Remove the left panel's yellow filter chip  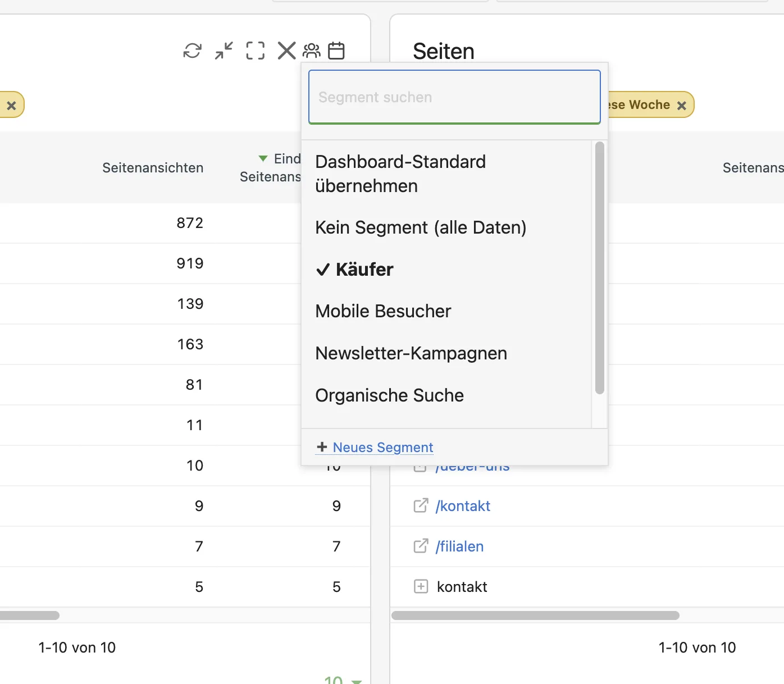click(11, 106)
